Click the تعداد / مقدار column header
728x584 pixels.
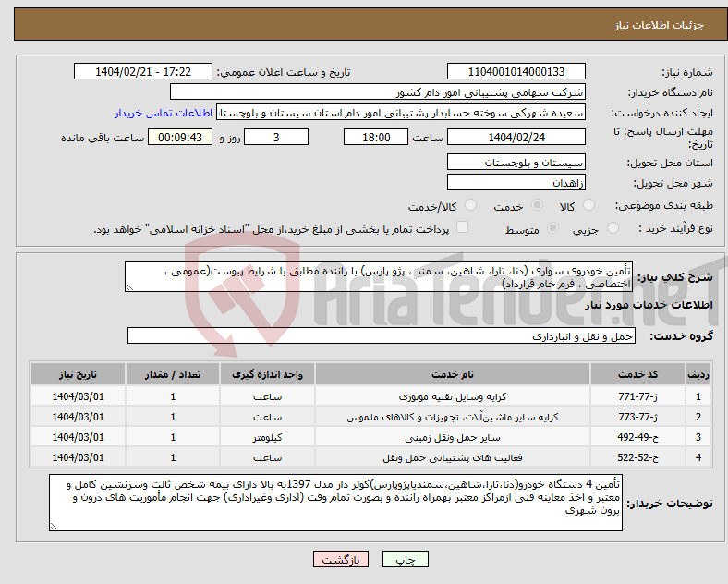173,374
